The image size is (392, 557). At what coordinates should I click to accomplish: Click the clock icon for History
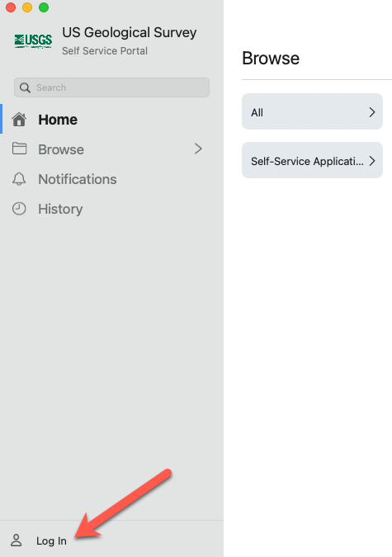[19, 209]
